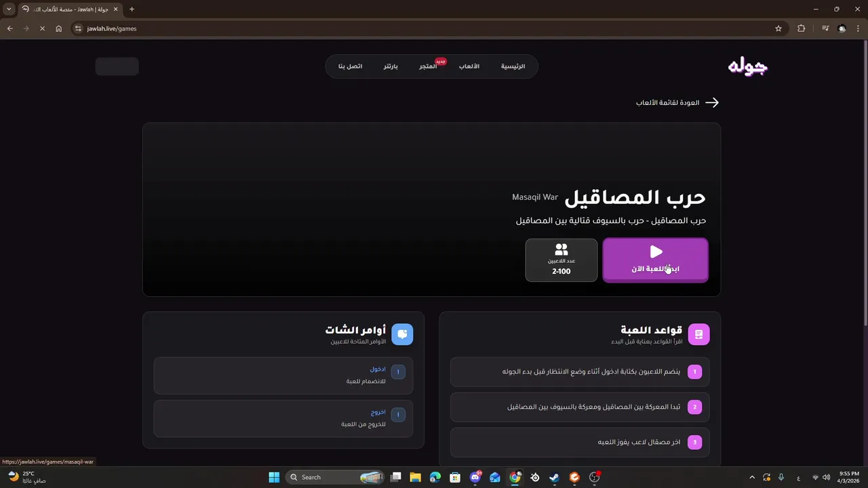
Task: Click the جوله logo in the site header
Action: pos(747,66)
